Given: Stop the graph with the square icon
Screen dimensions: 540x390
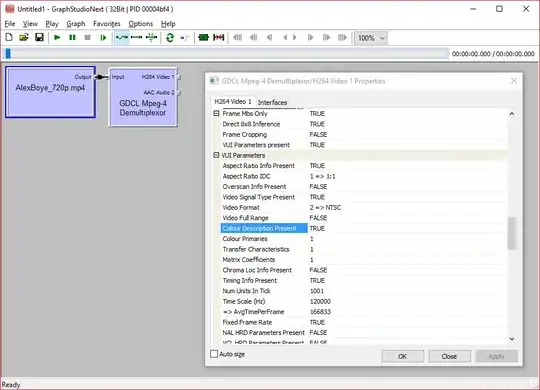Looking at the screenshot, I should coord(87,38).
